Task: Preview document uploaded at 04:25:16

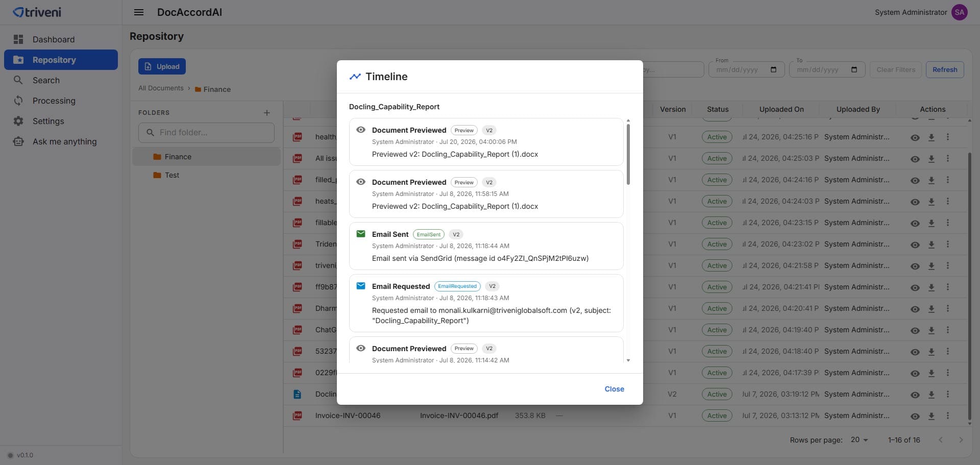Action: click(915, 137)
